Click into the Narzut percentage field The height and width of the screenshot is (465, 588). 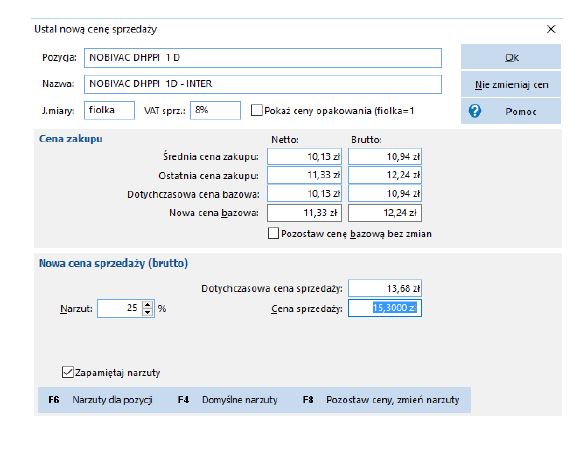[x=120, y=308]
